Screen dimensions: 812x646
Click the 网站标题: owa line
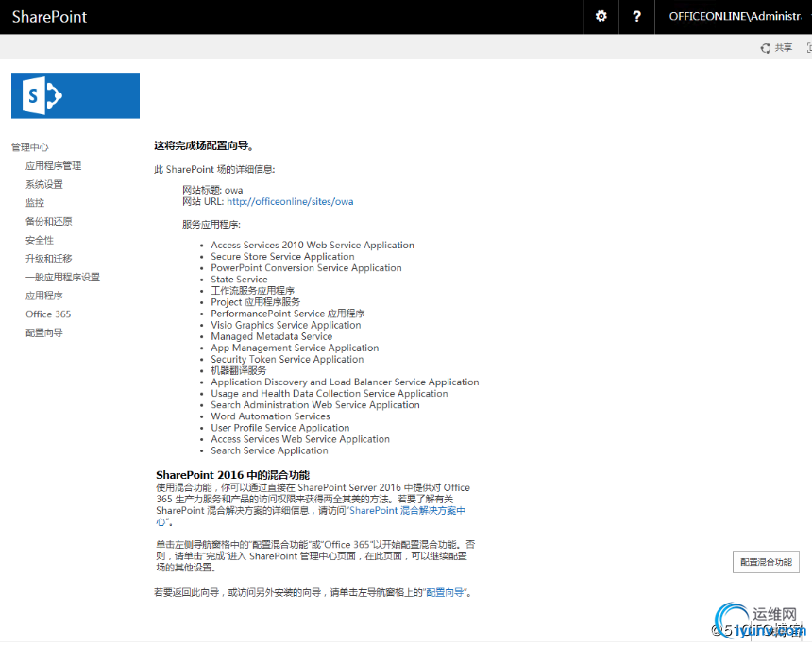tap(212, 190)
